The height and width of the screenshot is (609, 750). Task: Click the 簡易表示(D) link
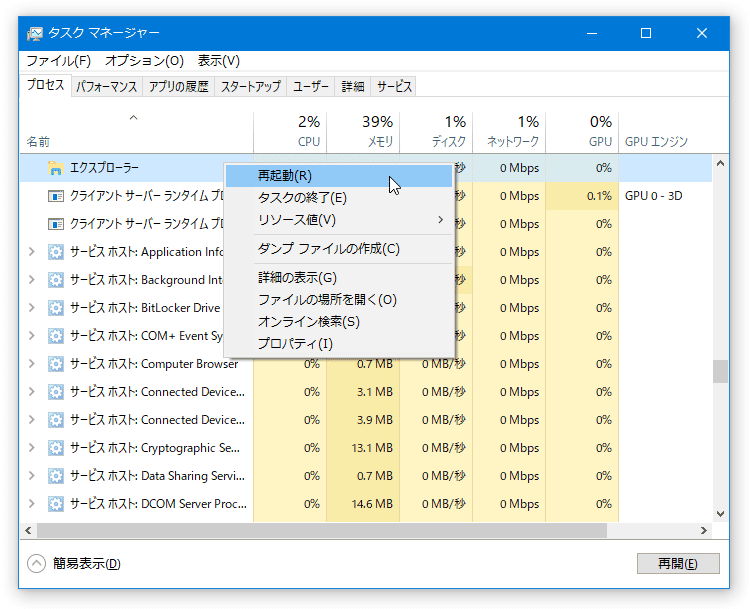87,564
